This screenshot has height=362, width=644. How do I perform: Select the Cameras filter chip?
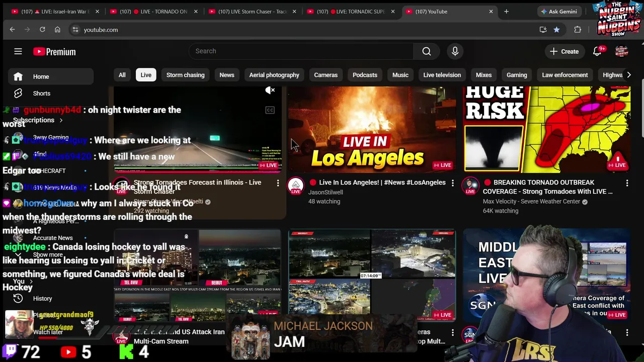click(x=326, y=75)
